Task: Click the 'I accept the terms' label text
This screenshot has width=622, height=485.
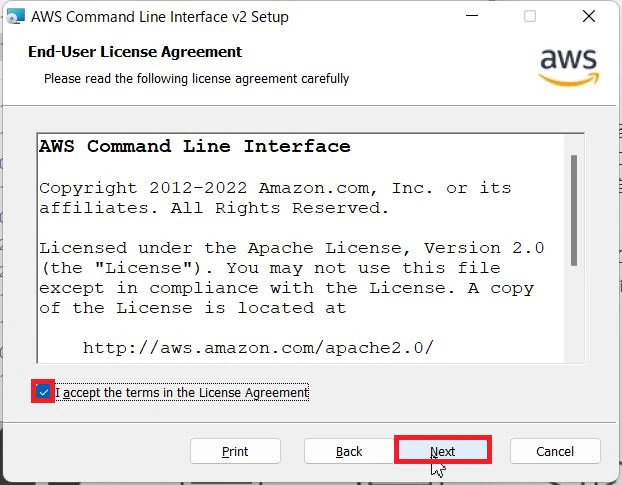Action: click(x=182, y=393)
